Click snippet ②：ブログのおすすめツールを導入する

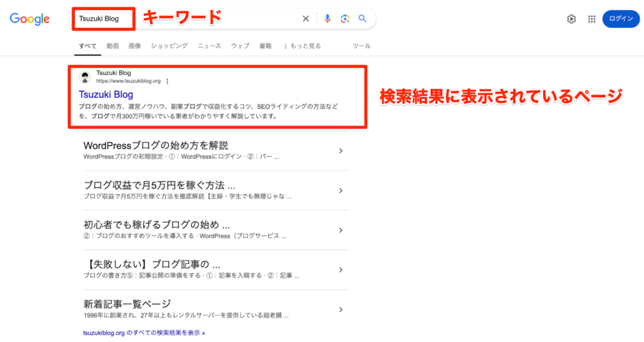[x=185, y=235]
